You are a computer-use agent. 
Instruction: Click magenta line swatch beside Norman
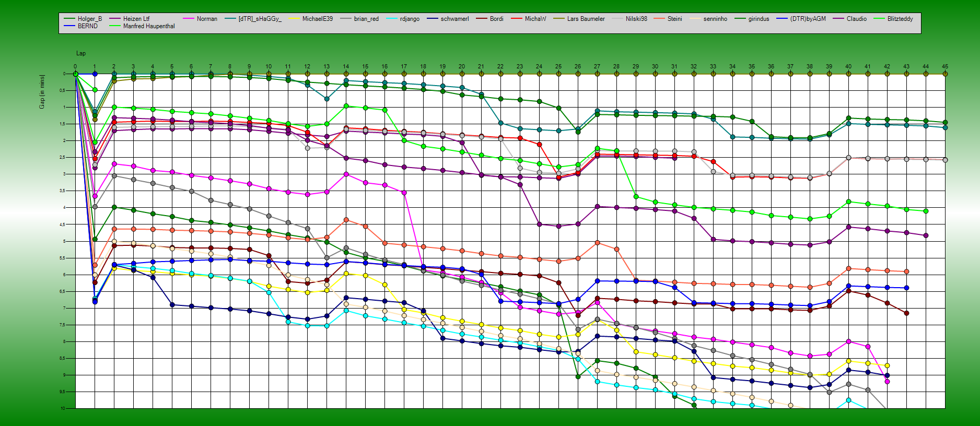[x=188, y=19]
